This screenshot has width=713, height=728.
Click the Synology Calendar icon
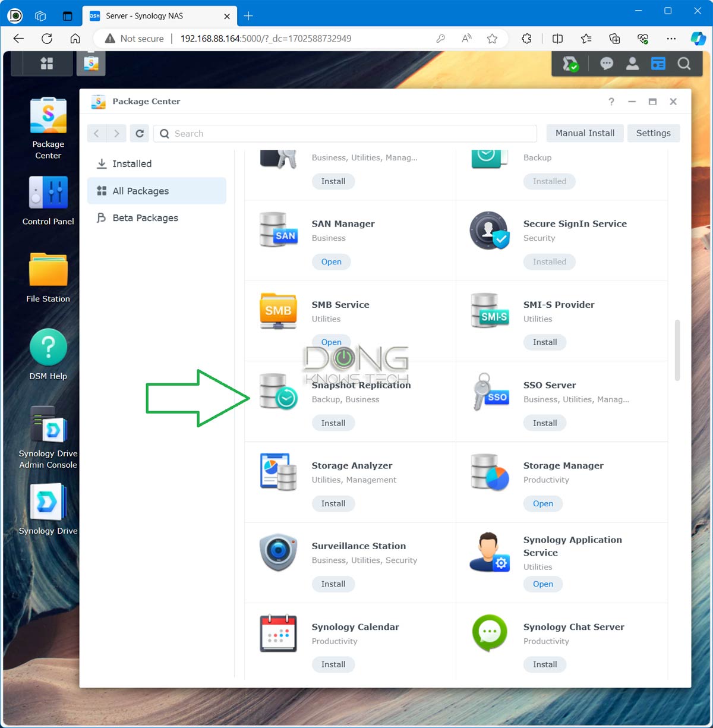click(279, 633)
